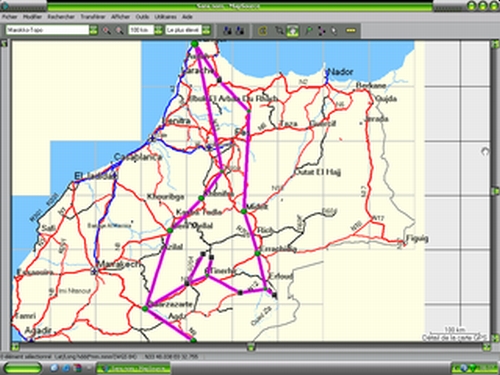Activate the hand pan tool
This screenshot has width=500, height=375.
click(x=292, y=31)
